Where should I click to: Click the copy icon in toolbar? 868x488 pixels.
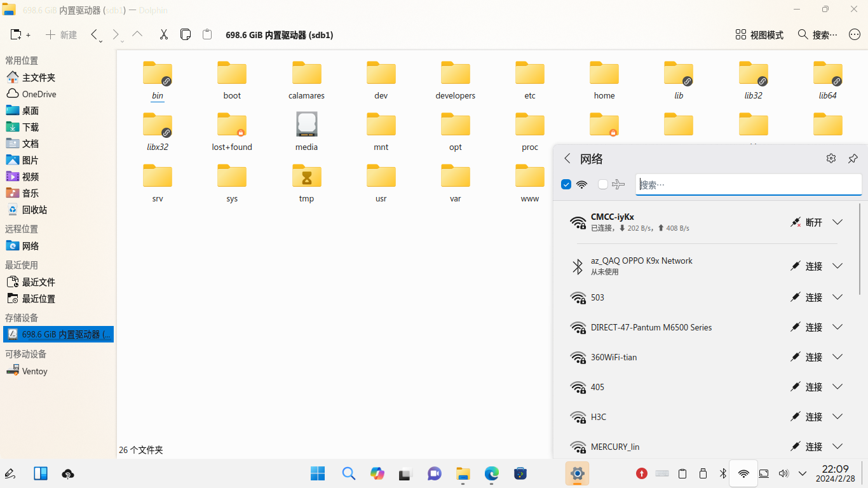click(186, 35)
